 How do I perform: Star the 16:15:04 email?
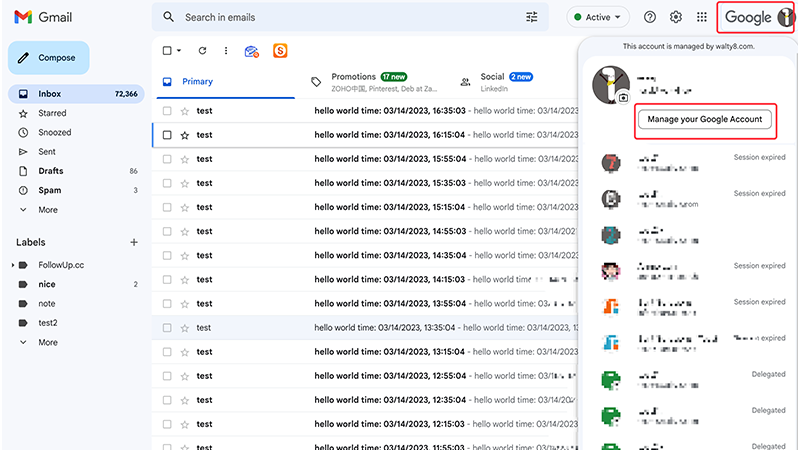click(185, 135)
